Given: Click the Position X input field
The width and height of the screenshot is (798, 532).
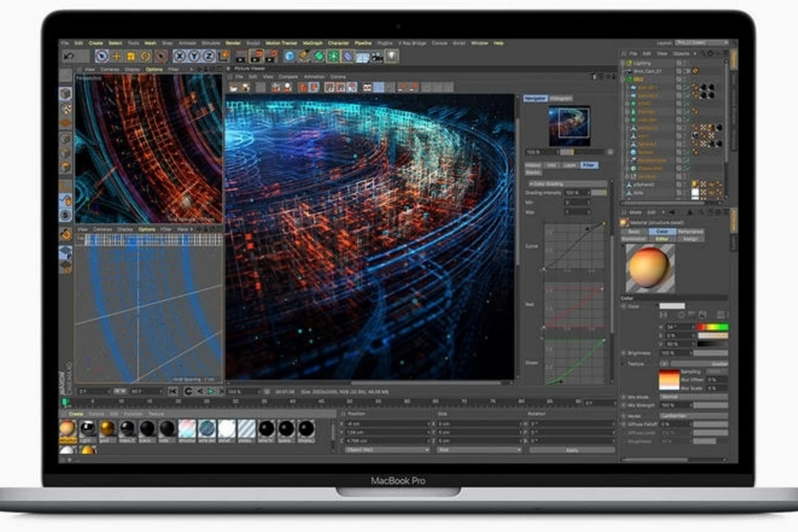Looking at the screenshot, I should click(x=388, y=424).
